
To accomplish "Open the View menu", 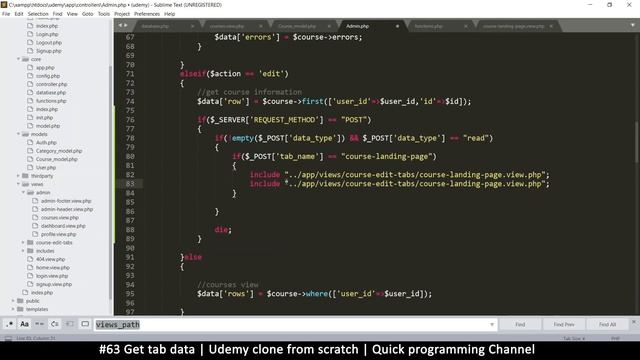I will point(72,14).
